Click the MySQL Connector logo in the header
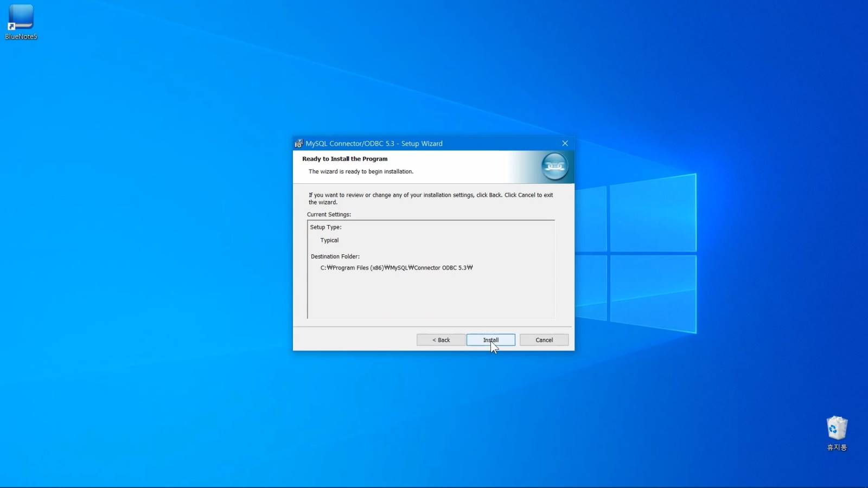Viewport: 868px width, 488px height. [x=554, y=166]
